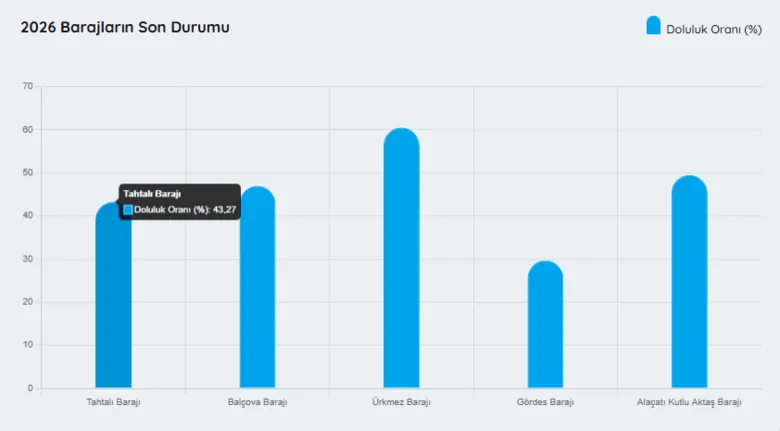The width and height of the screenshot is (780, 431).
Task: Click the y-axis value 10
Action: pos(27,344)
